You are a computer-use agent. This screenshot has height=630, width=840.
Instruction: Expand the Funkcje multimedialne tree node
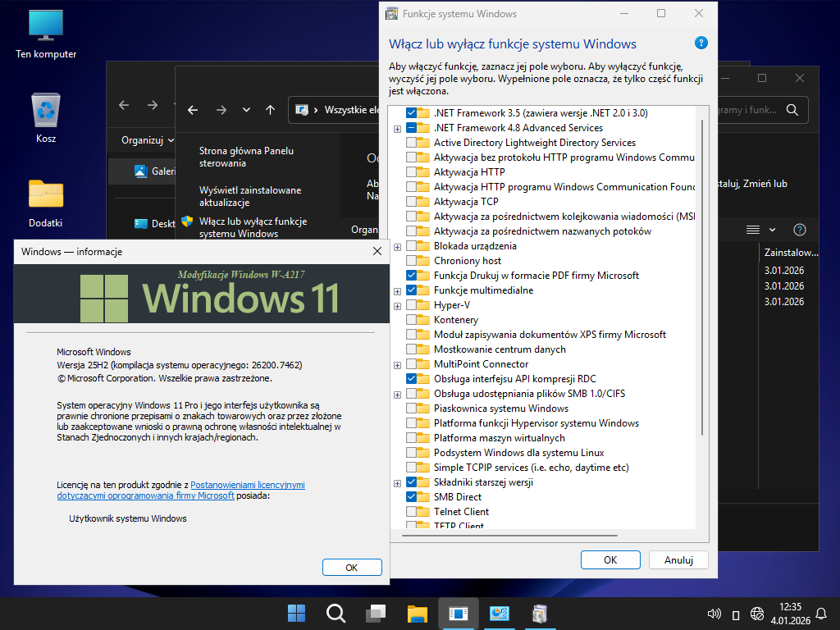click(398, 290)
